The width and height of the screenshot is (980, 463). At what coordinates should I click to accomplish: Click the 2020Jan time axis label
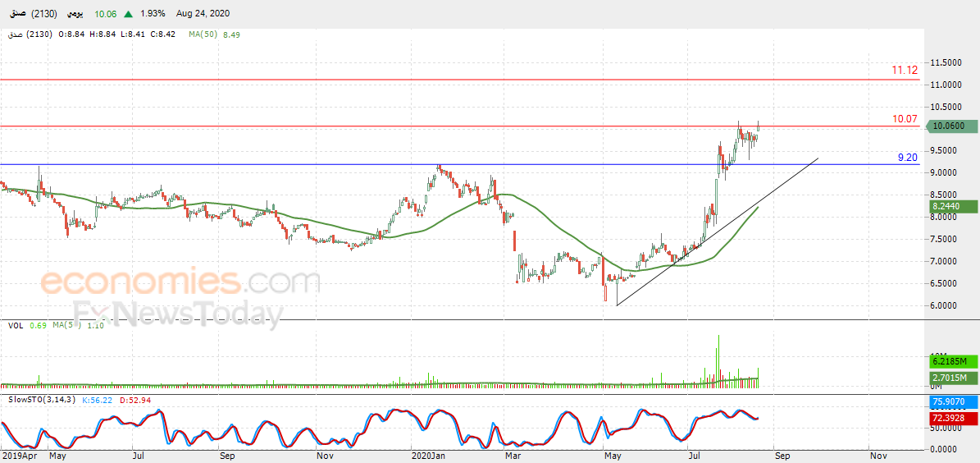coord(427,456)
